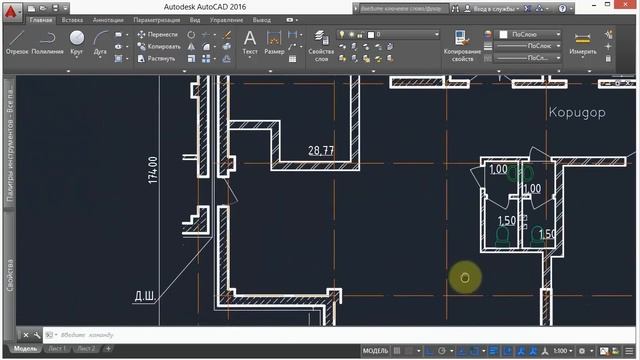640x360 pixels.
Task: Select the Полилиния polyline tool
Action: (x=47, y=42)
